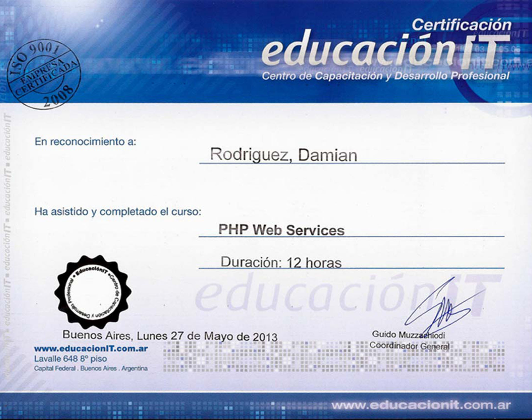The image size is (532, 420).
Task: Click the 'Coordinador General' title
Action: pos(409,346)
